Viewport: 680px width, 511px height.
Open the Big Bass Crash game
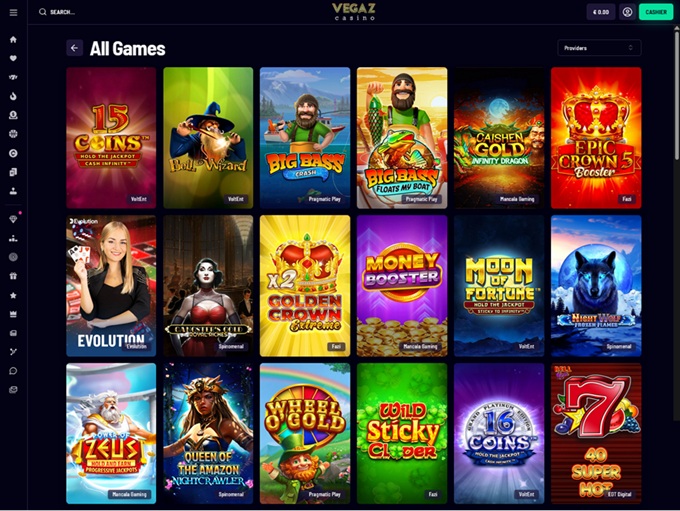(x=305, y=138)
